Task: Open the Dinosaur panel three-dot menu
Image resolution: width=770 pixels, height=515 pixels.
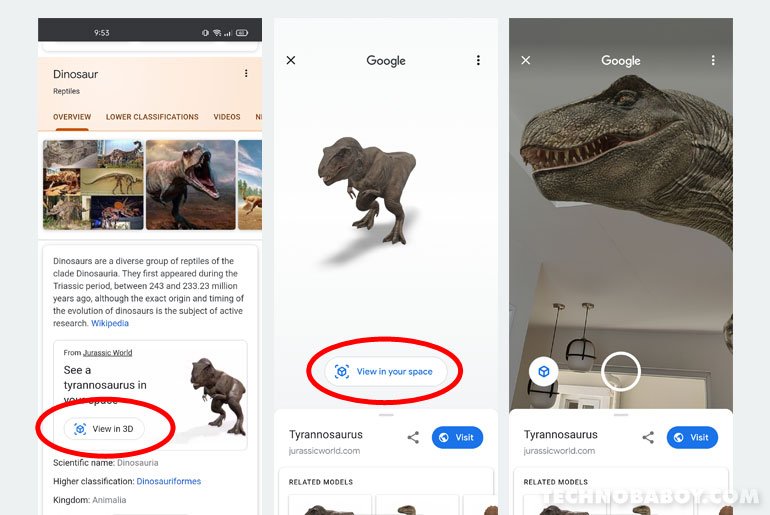Action: coord(246,74)
